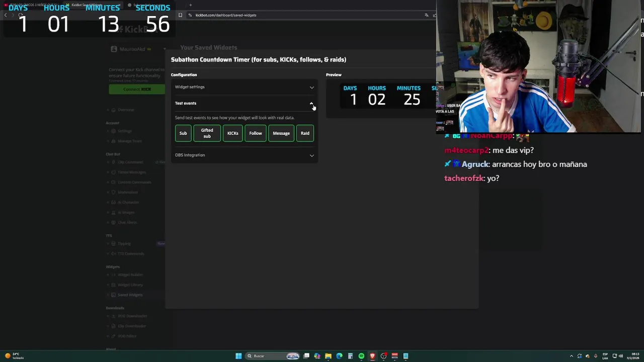Open the Windows Start menu
644x362 pixels.
tap(238, 356)
